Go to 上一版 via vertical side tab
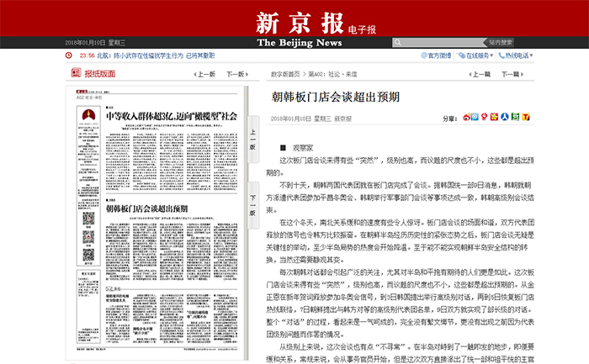The height and width of the screenshot is (364, 589). [251, 135]
